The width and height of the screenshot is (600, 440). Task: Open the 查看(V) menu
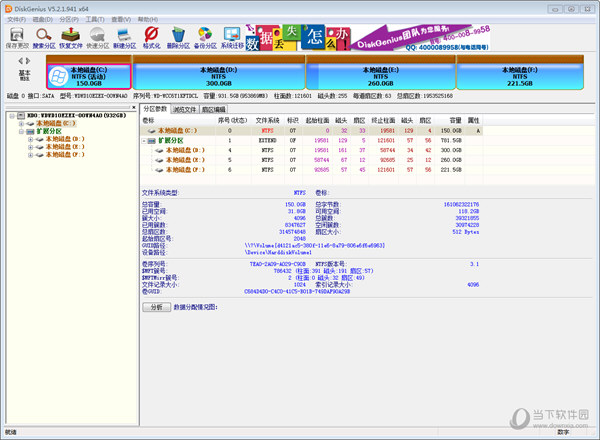tap(121, 19)
